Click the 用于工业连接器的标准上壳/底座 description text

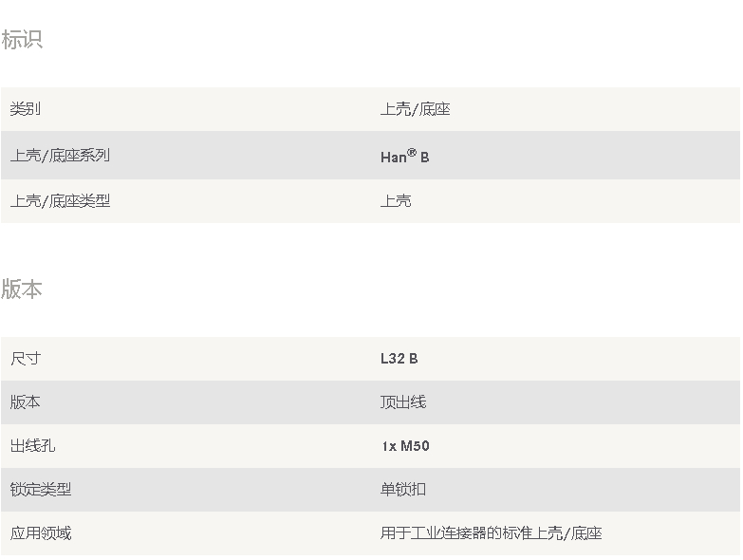click(491, 533)
